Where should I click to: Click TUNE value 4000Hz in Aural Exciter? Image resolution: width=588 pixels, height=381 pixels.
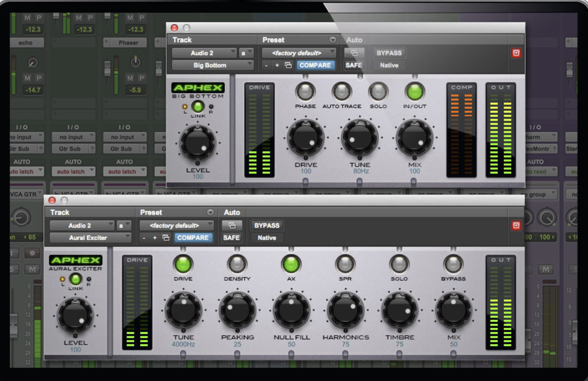coord(183,345)
